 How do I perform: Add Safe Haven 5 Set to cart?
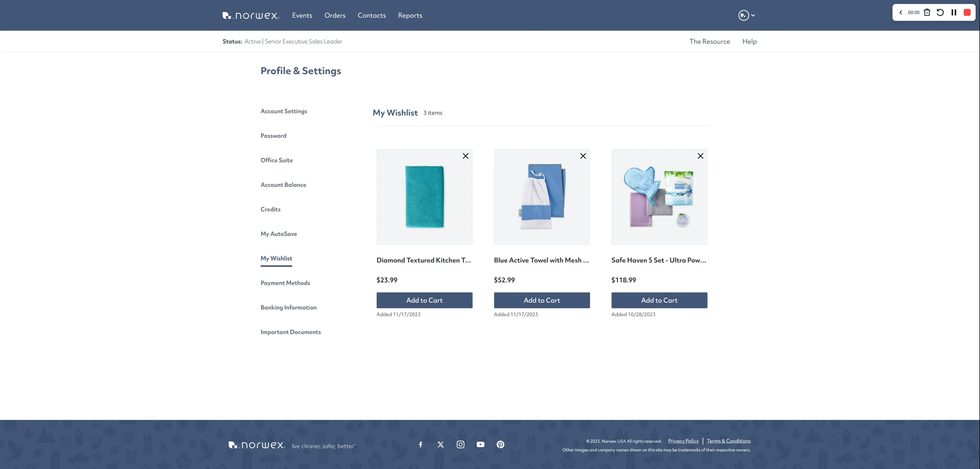[x=659, y=300]
